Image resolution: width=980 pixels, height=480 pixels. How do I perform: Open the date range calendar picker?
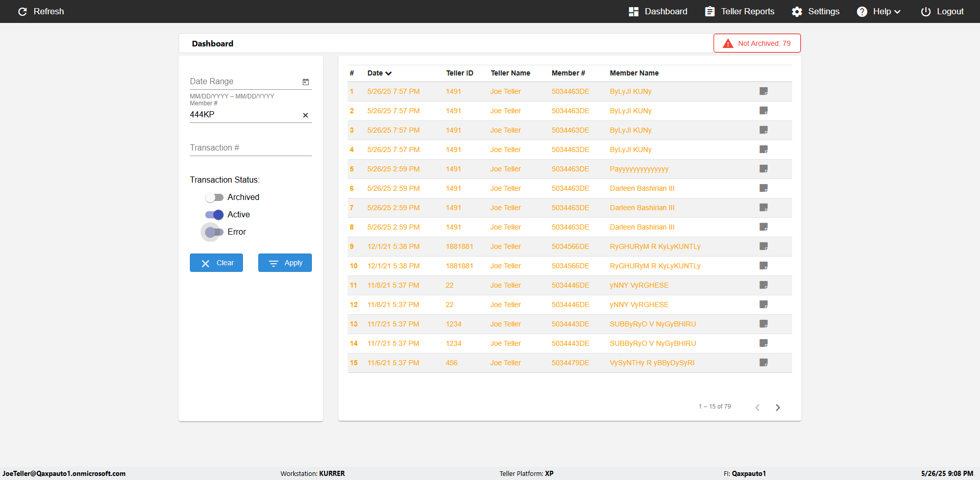coord(306,82)
